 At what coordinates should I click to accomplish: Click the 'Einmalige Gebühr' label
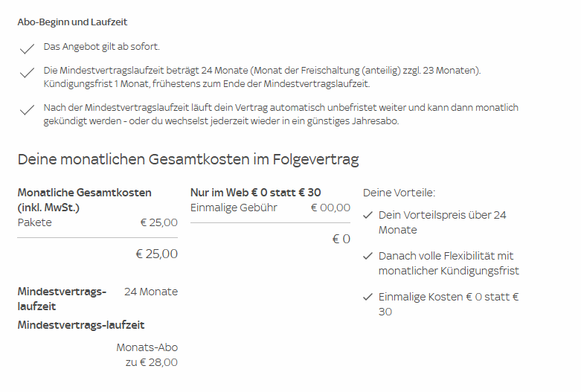point(234,208)
